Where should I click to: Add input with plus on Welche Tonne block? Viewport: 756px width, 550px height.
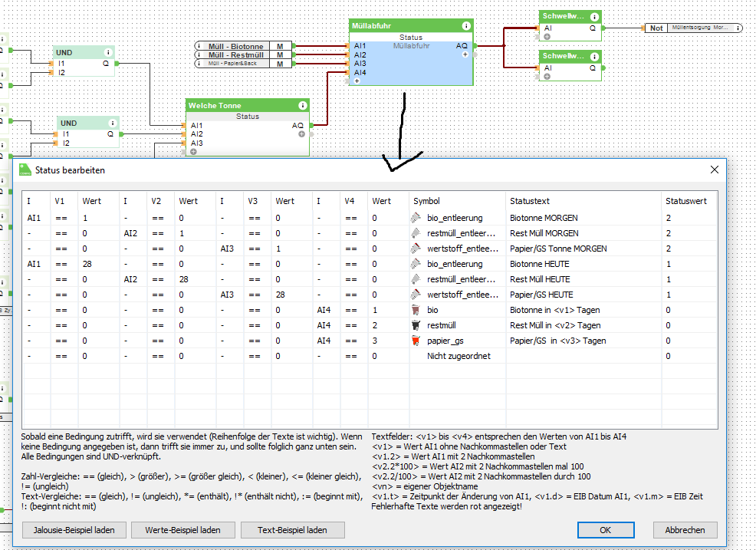(193, 151)
